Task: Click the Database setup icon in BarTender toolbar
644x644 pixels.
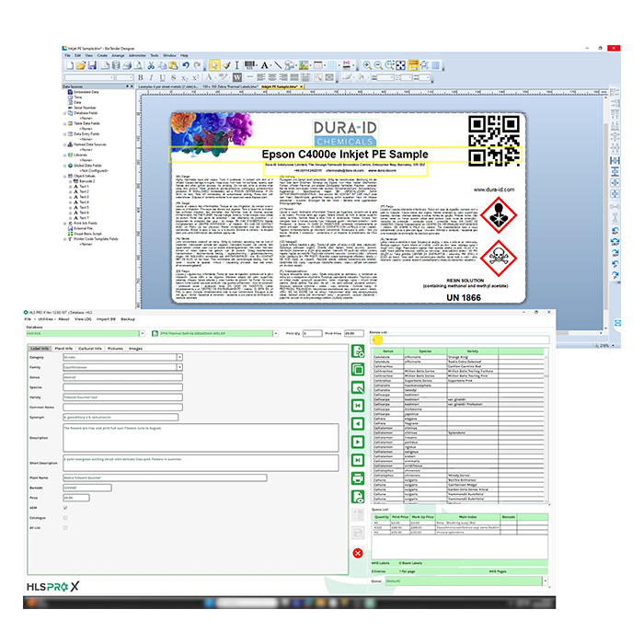Action: [116, 65]
